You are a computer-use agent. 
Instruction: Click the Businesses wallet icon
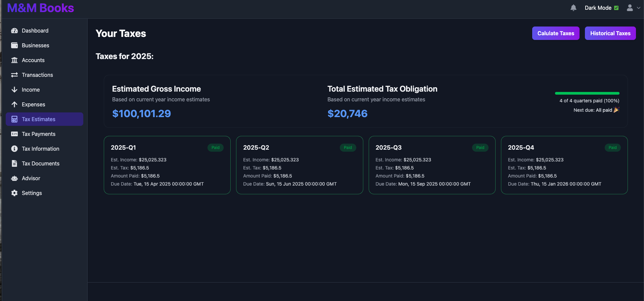(x=14, y=45)
